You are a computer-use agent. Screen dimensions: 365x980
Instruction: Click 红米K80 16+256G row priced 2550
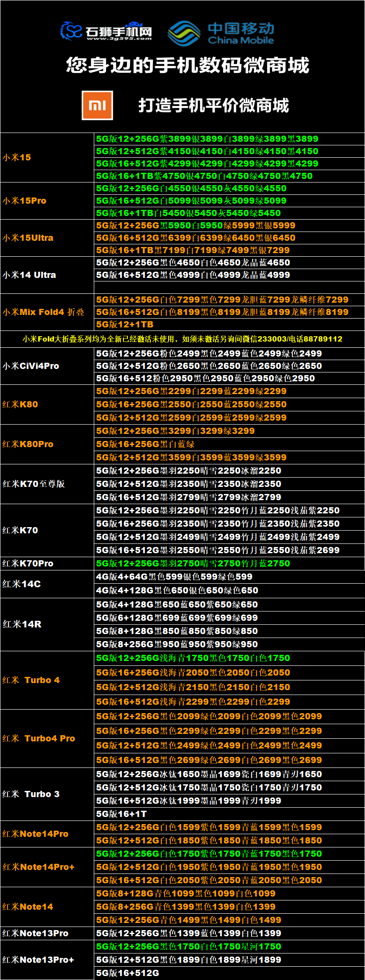coord(229,404)
